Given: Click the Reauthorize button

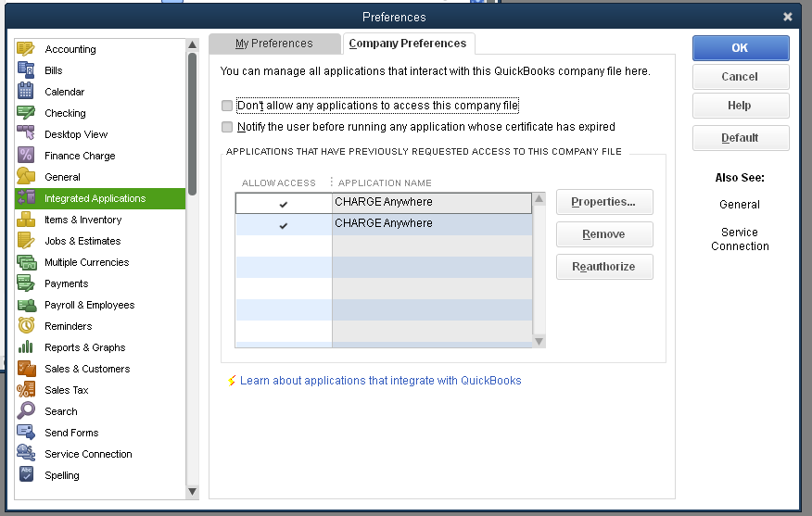Looking at the screenshot, I should click(603, 267).
